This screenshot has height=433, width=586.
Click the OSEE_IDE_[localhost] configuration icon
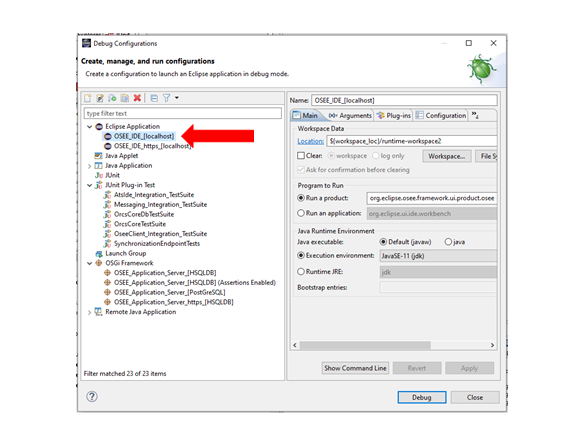pos(108,136)
